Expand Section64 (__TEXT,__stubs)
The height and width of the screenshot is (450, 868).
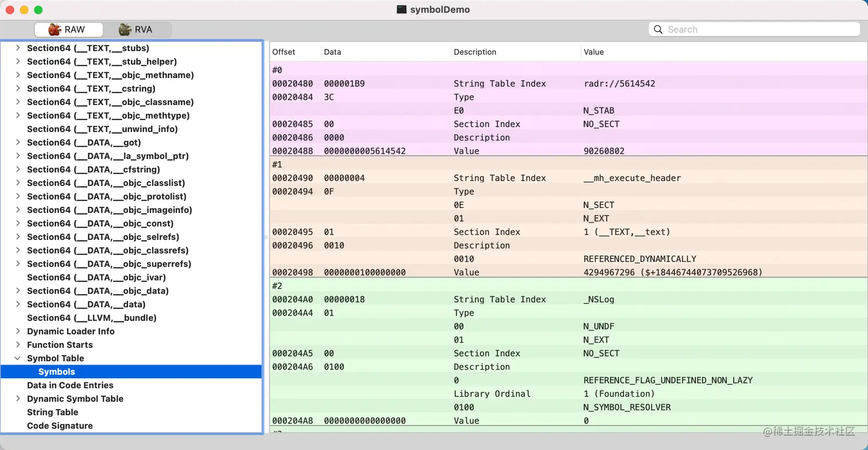click(18, 48)
